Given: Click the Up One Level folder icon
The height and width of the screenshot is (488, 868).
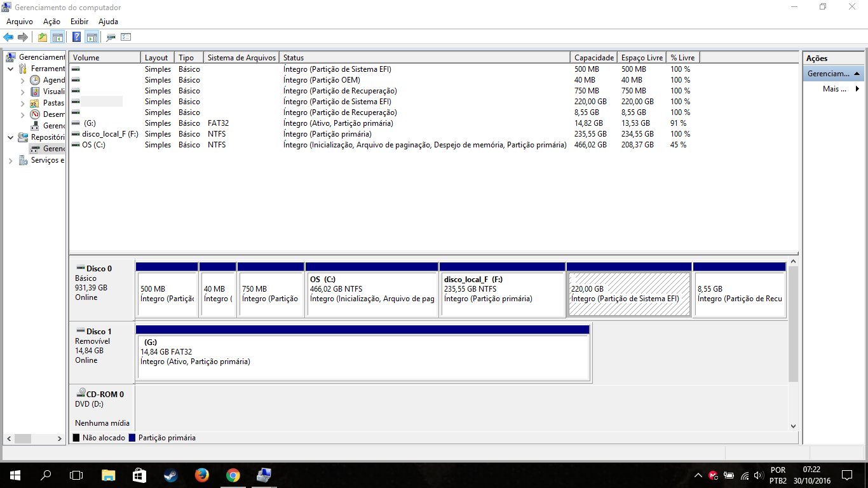Looking at the screenshot, I should (x=42, y=37).
